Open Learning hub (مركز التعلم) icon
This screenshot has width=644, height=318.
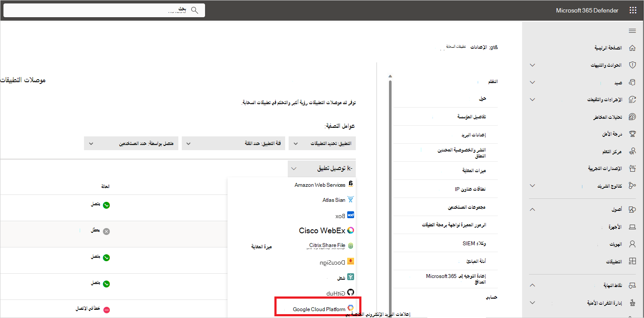tap(632, 151)
